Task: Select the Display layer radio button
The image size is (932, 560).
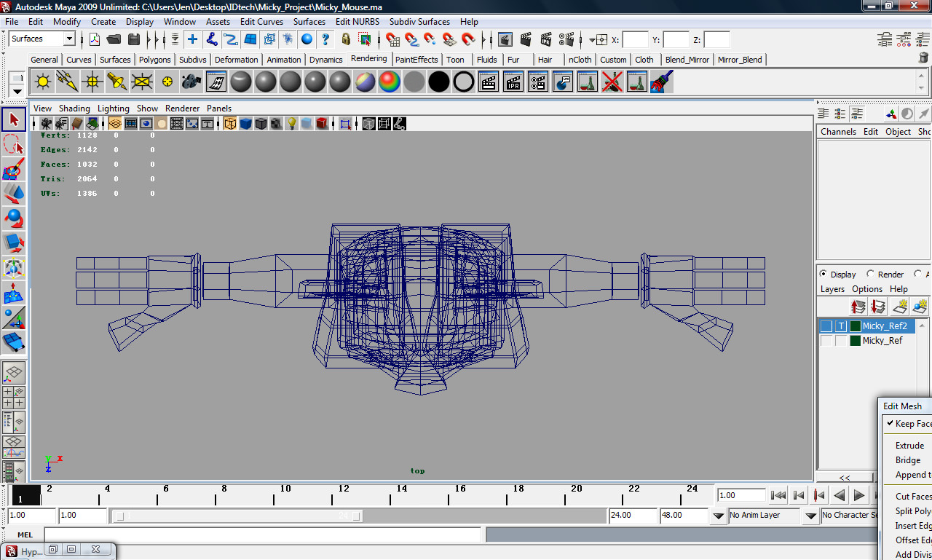Action: 824,275
